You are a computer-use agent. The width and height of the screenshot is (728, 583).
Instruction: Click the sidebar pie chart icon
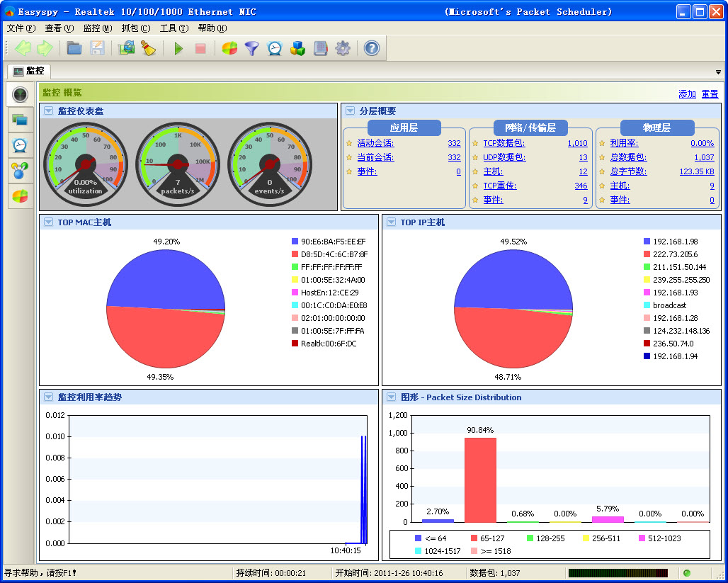pos(21,196)
